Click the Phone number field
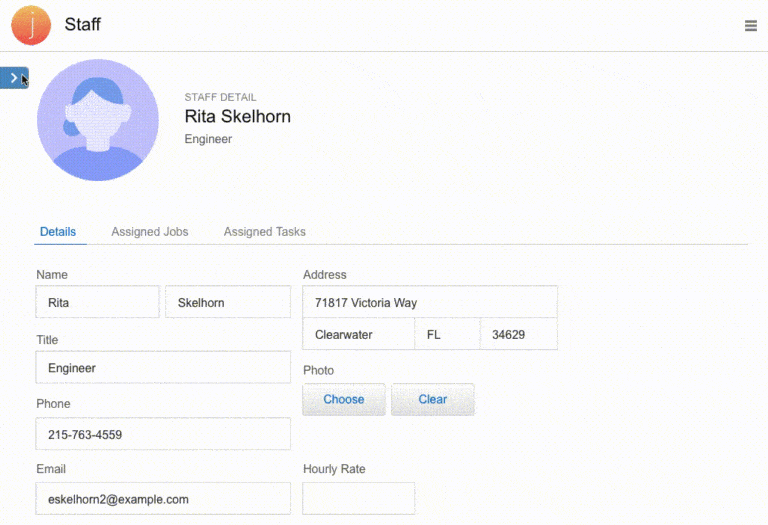Viewport: 768px width, 525px height. pos(163,434)
